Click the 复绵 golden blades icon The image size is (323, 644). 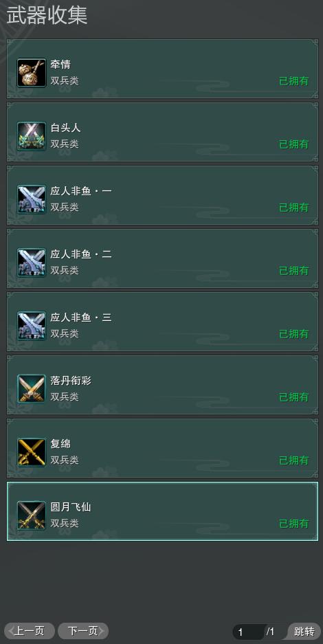click(32, 452)
